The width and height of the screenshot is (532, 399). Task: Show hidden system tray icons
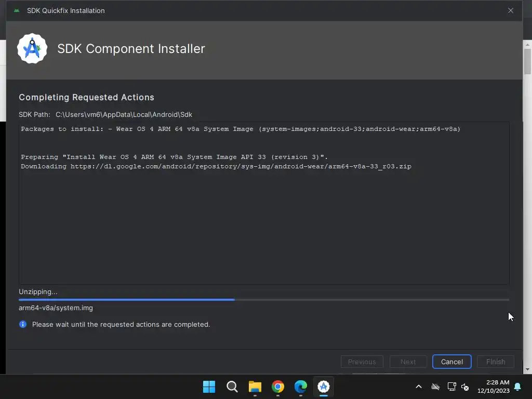419,387
